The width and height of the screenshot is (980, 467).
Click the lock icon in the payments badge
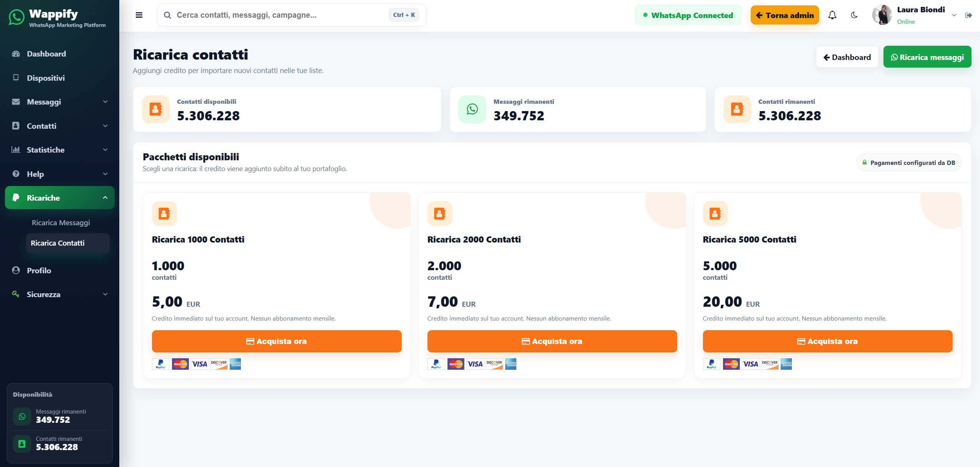[x=865, y=163]
